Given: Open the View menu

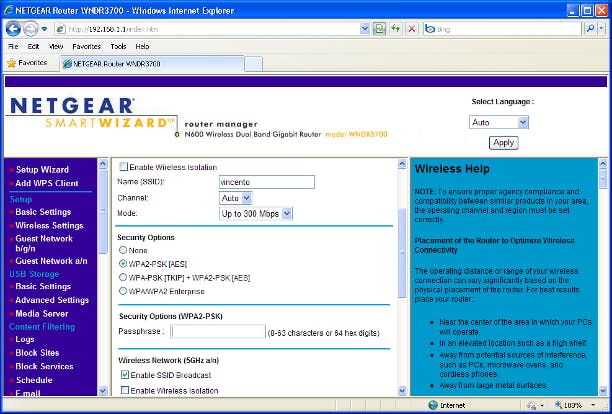Looking at the screenshot, I should click(56, 46).
